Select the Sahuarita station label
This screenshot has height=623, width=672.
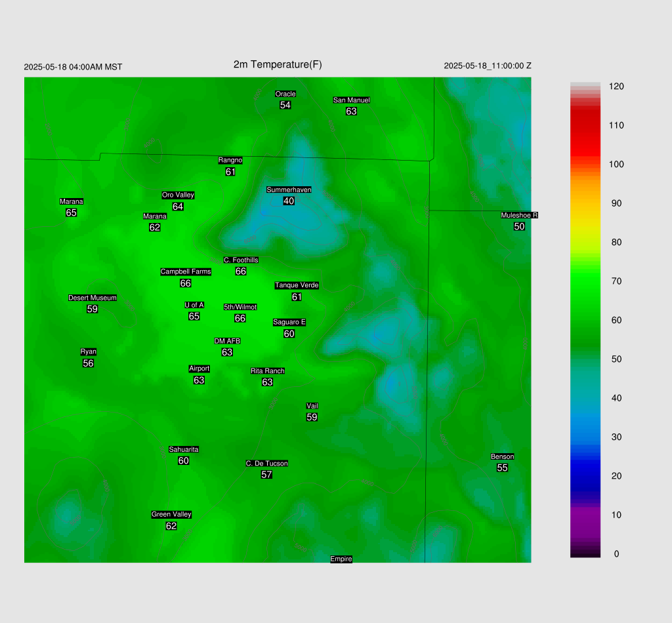(x=184, y=449)
